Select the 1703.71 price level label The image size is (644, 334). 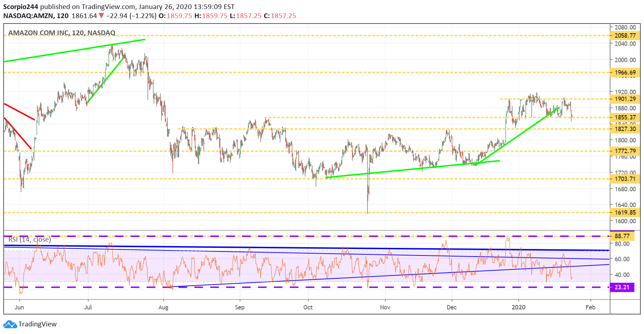(x=625, y=179)
